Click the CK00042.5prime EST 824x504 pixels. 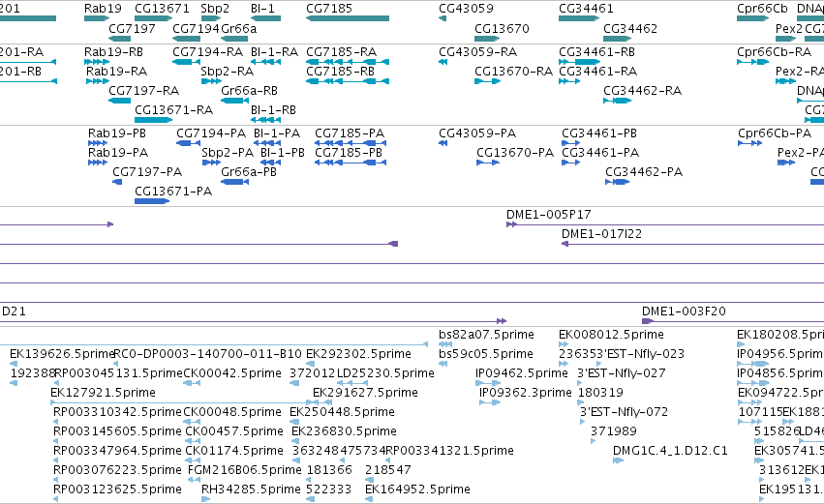[x=192, y=383]
